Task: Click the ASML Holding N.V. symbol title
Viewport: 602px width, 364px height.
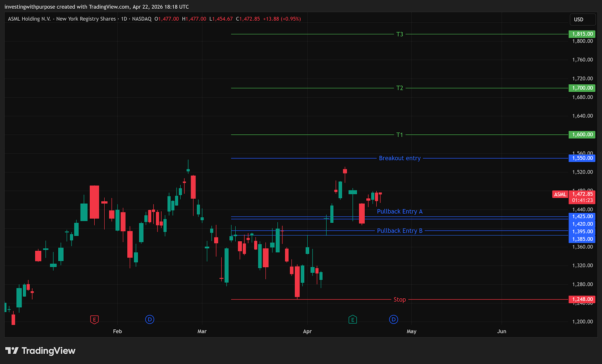Action: pos(62,19)
